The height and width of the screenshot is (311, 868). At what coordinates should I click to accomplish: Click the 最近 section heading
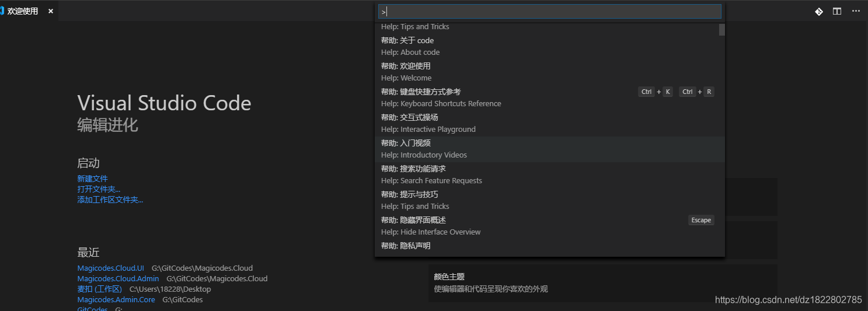[88, 253]
